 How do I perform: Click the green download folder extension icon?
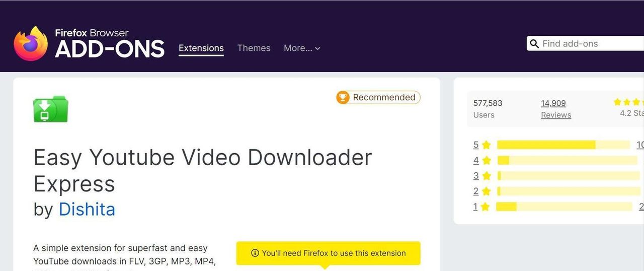pos(50,109)
